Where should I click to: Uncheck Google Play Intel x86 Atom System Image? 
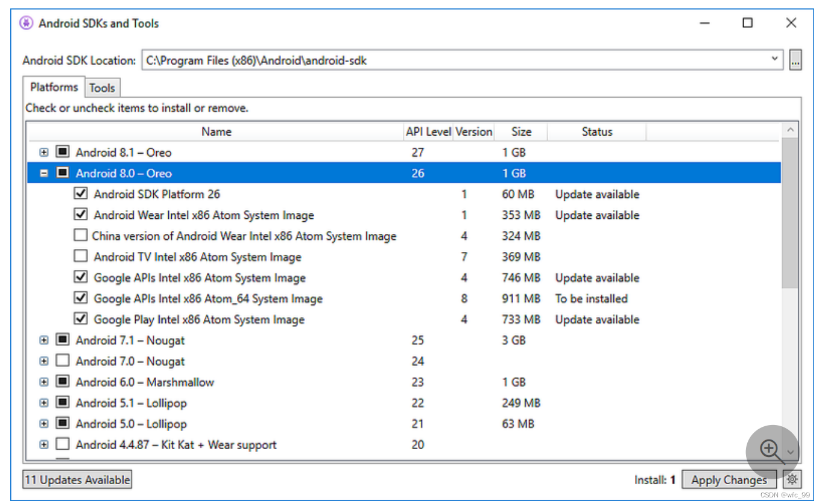coord(81,318)
